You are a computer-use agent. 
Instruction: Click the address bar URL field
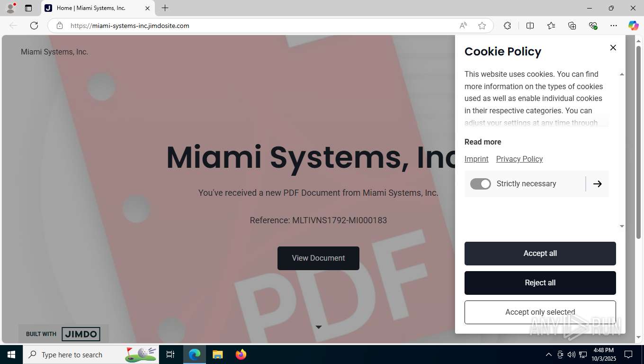pos(260,26)
